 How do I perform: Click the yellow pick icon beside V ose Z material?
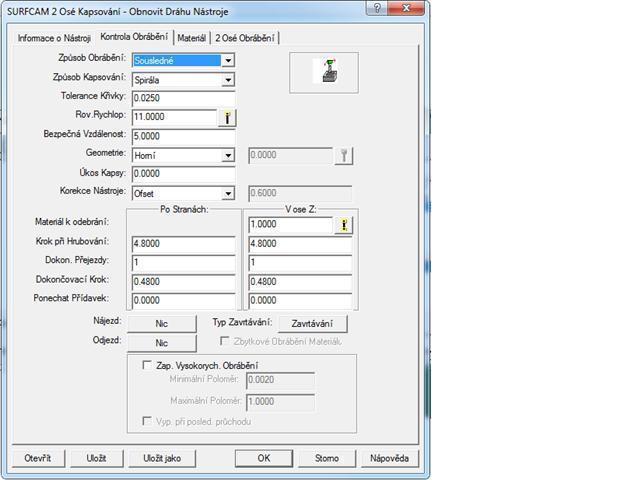[x=344, y=225]
